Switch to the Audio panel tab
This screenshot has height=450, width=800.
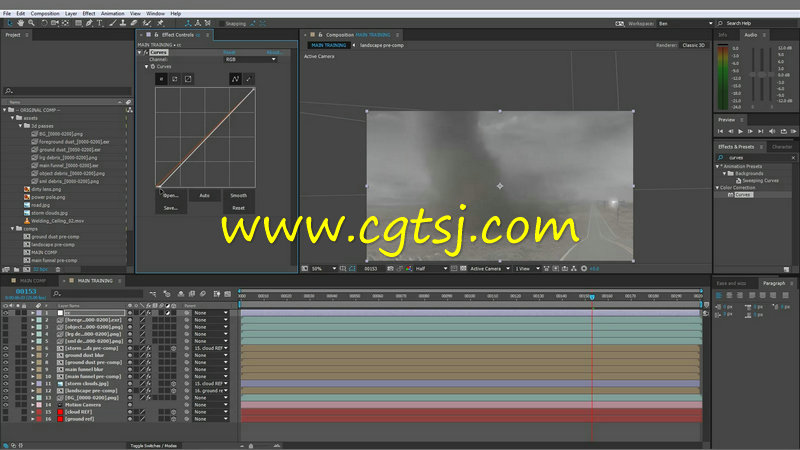(x=751, y=35)
